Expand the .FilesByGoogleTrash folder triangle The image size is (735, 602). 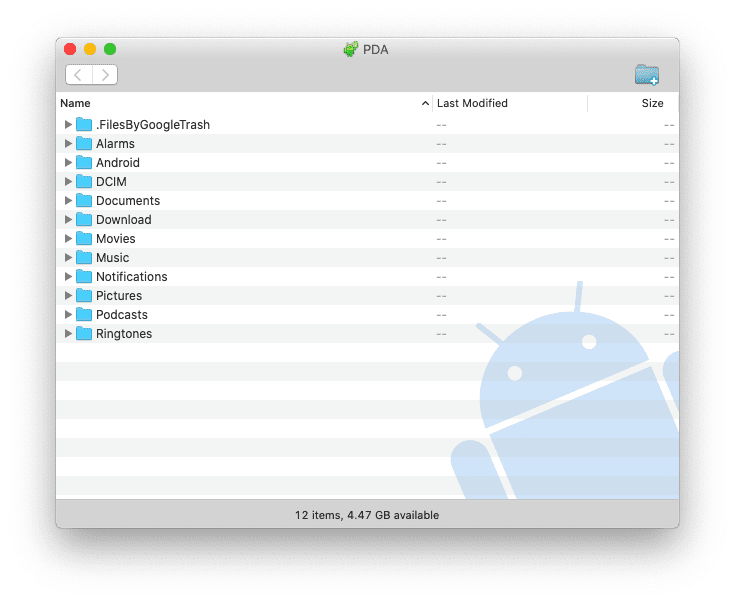point(68,124)
